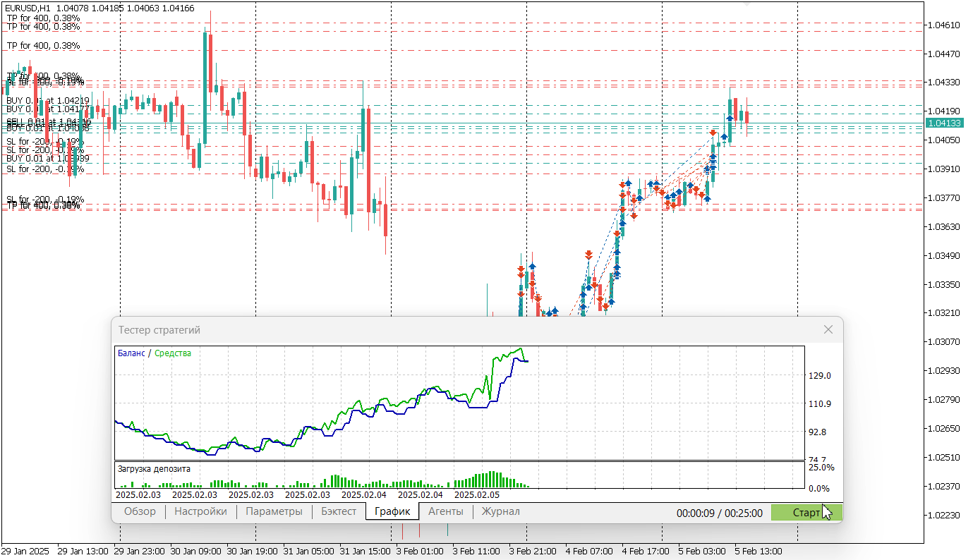Close the Тестер стратегий panel with the X icon
973x560 pixels.
click(828, 329)
